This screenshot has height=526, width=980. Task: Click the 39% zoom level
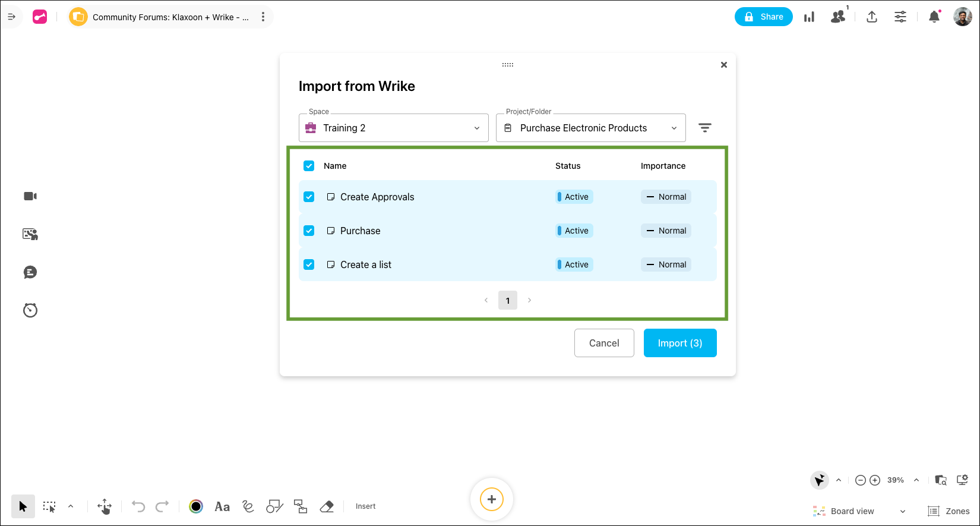click(896, 480)
